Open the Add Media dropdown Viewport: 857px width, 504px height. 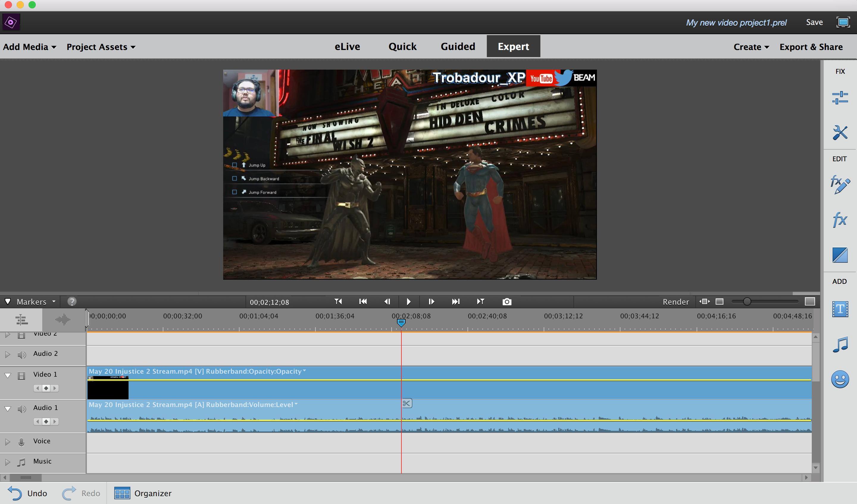pyautogui.click(x=29, y=47)
